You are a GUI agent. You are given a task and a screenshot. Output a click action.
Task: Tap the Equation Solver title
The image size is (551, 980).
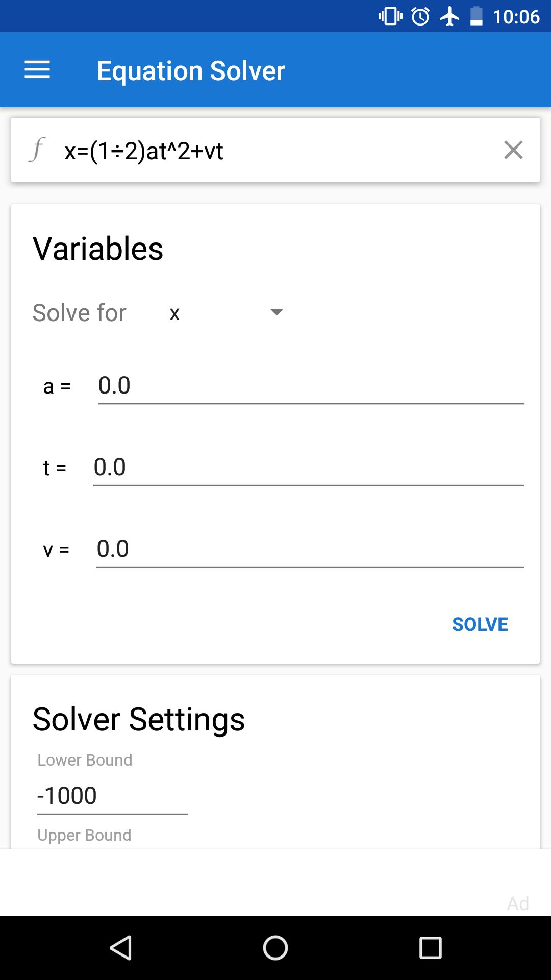click(x=191, y=70)
